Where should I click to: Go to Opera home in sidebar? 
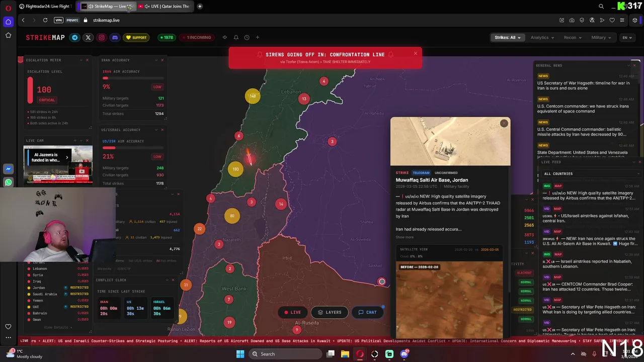(8, 22)
